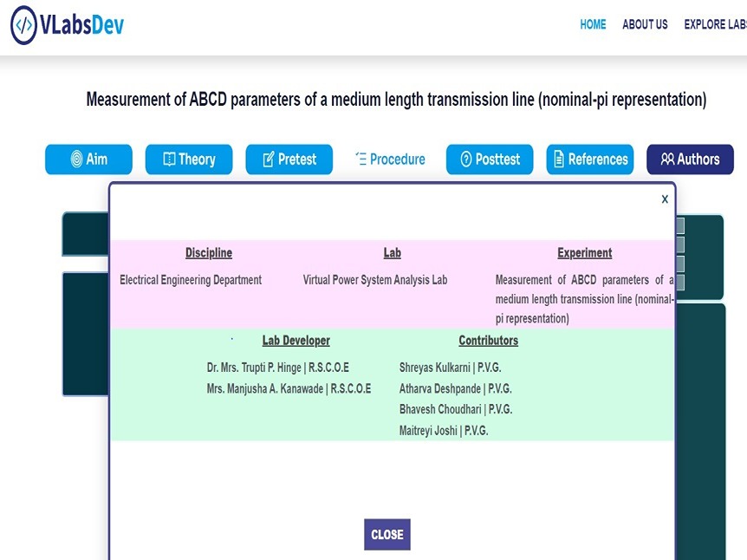Switch to the Posttest tab
The width and height of the screenshot is (747, 560).
click(x=490, y=160)
